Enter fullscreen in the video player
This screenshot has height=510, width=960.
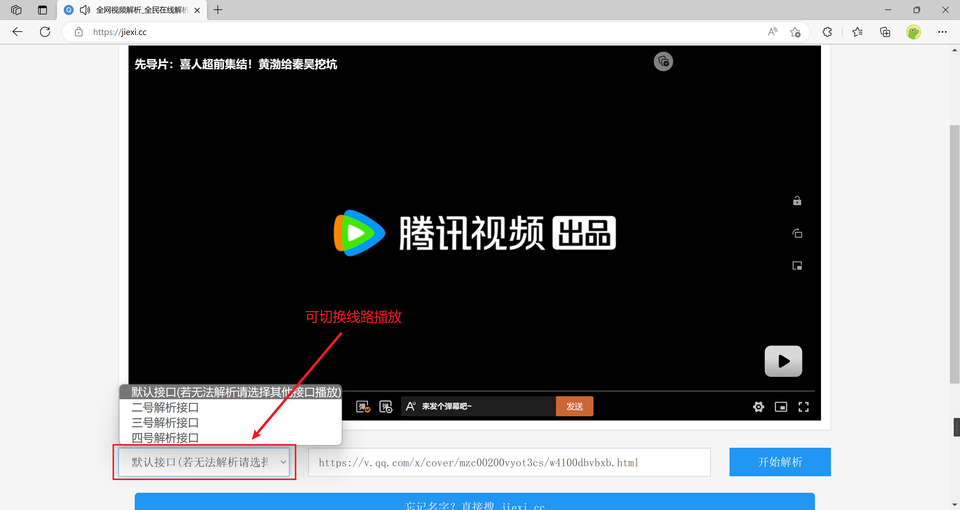click(x=804, y=407)
